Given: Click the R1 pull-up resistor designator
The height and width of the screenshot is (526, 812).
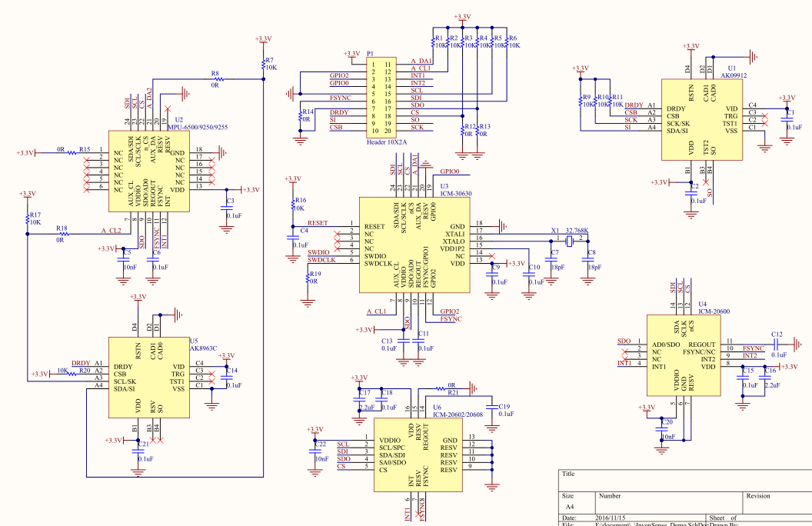Looking at the screenshot, I should point(438,38).
